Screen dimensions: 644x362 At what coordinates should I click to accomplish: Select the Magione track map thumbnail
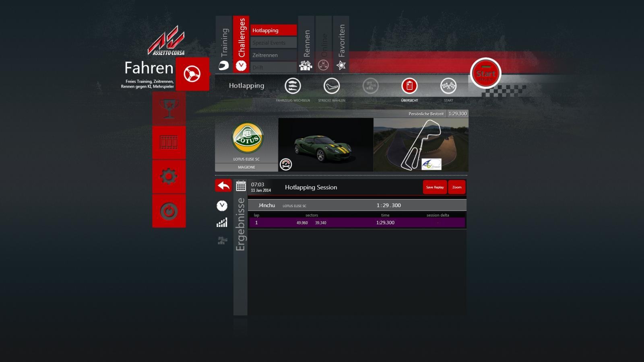tap(421, 145)
